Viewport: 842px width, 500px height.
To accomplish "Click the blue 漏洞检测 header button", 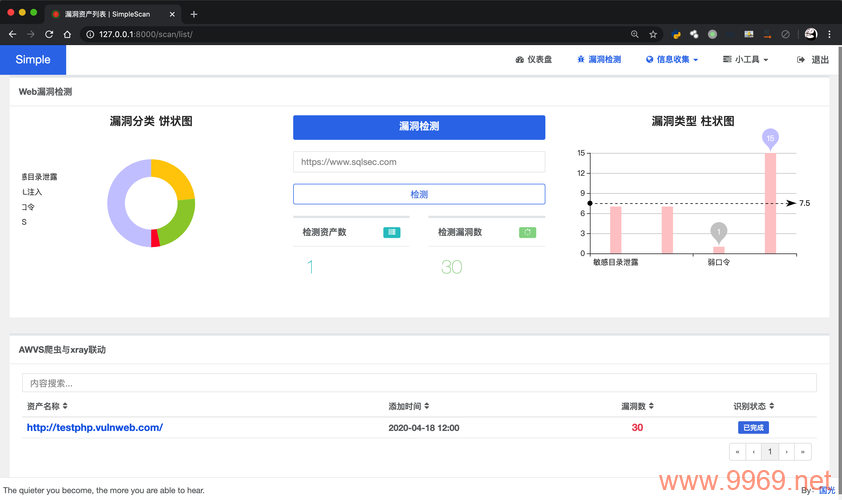I will (419, 127).
